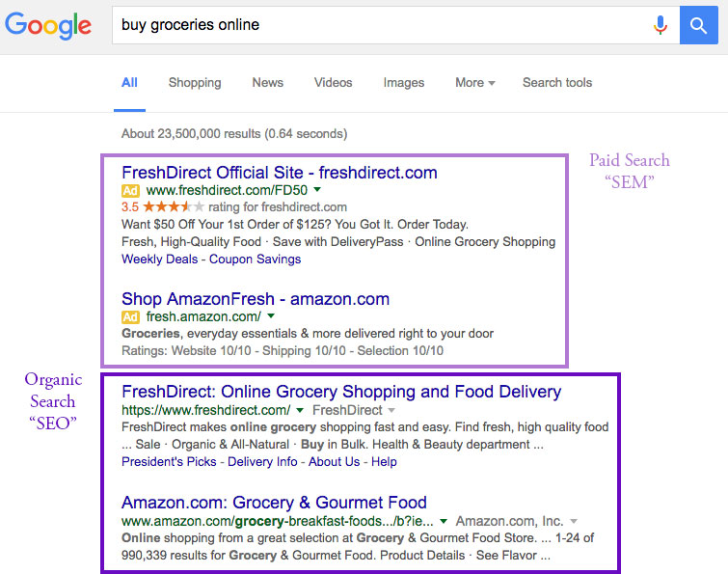The width and height of the screenshot is (728, 574).
Task: Open the Amazon.com, Inc. grey dropdown arrow
Action: point(574,521)
